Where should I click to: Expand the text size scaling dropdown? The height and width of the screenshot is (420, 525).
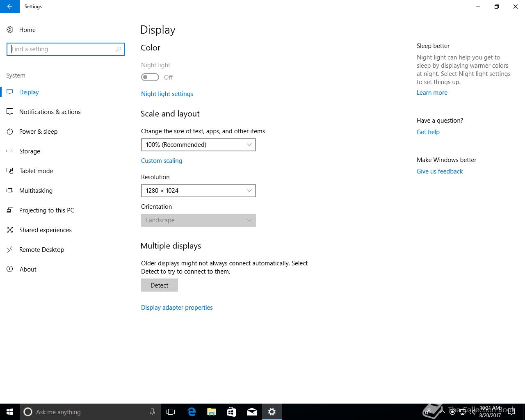click(x=198, y=145)
